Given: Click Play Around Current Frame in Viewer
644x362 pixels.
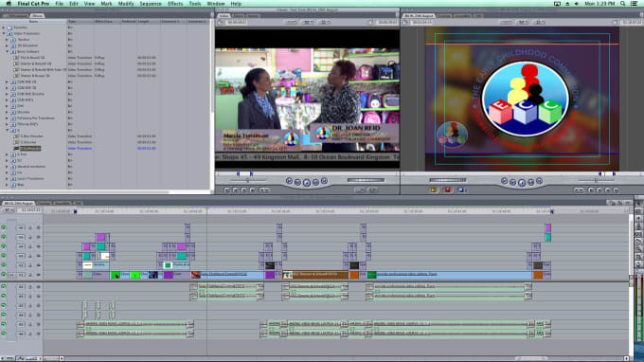Looking at the screenshot, I should (315, 182).
